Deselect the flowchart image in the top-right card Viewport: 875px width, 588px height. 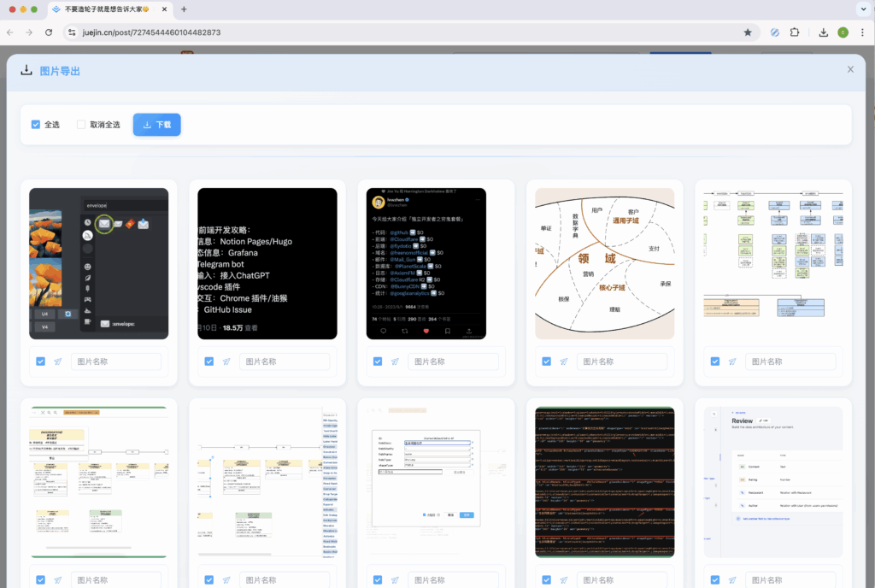[x=715, y=362]
